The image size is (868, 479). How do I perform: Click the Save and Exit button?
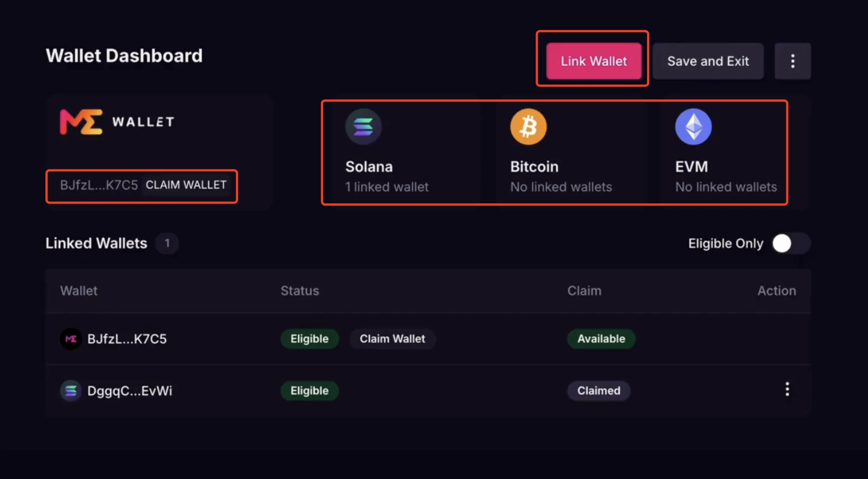[x=708, y=61]
